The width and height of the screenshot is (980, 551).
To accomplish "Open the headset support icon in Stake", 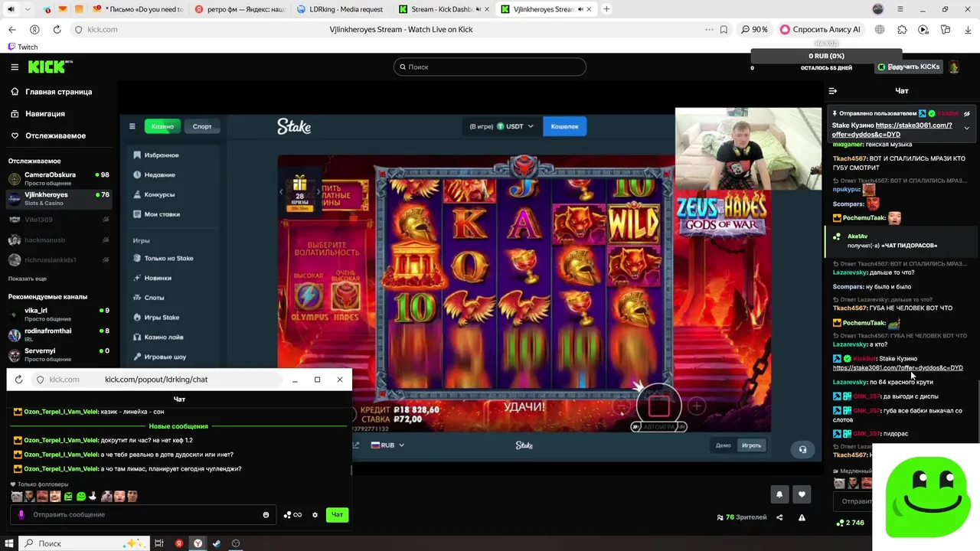I will pyautogui.click(x=802, y=449).
